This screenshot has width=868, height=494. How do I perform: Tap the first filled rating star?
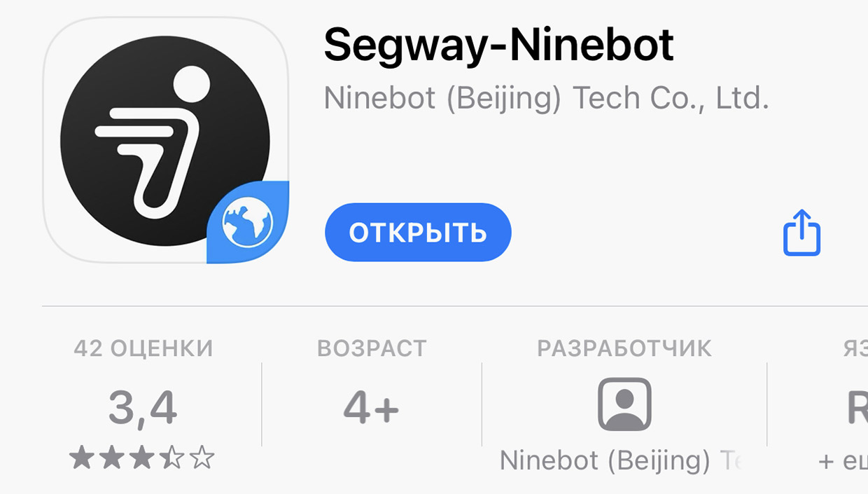[x=81, y=459]
